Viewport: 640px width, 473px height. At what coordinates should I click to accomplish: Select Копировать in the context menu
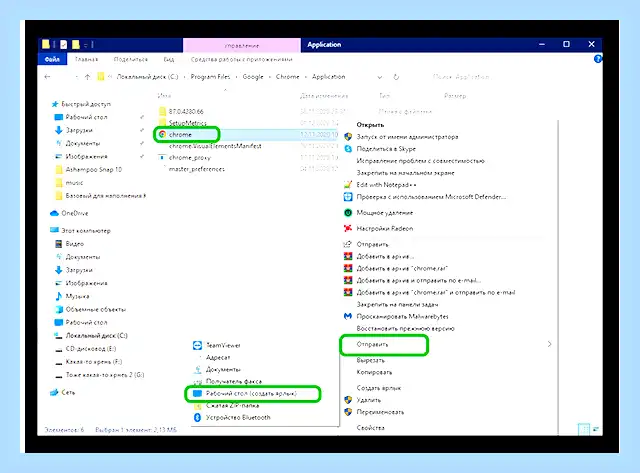(x=374, y=372)
